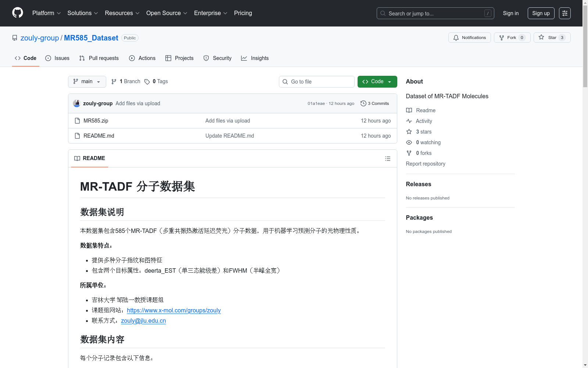View the 0 watching link

tap(423, 142)
